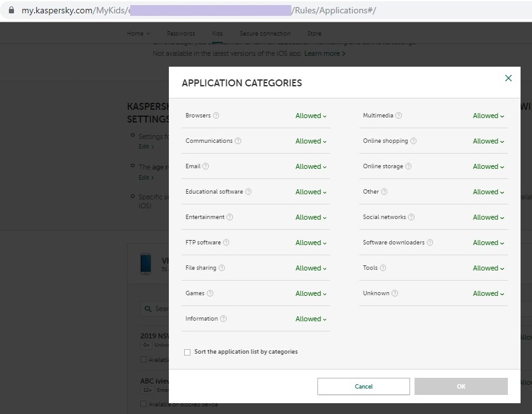The image size is (532, 414).
Task: Confirm with the OK button
Action: pos(461,386)
